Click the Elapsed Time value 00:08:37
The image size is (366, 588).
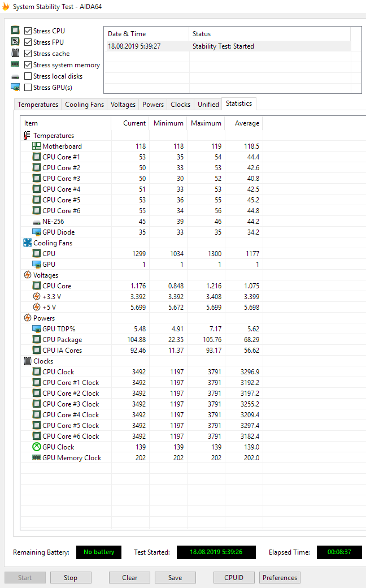[x=339, y=552]
